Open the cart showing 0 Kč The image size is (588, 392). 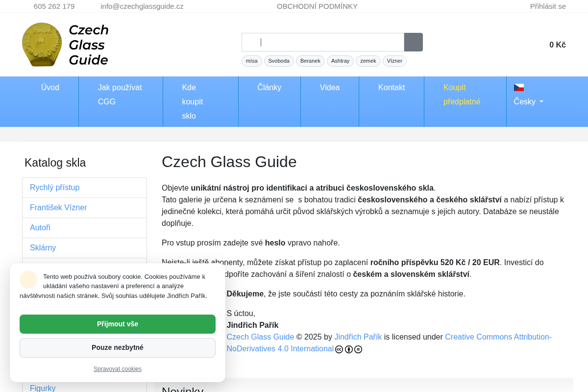[557, 45]
